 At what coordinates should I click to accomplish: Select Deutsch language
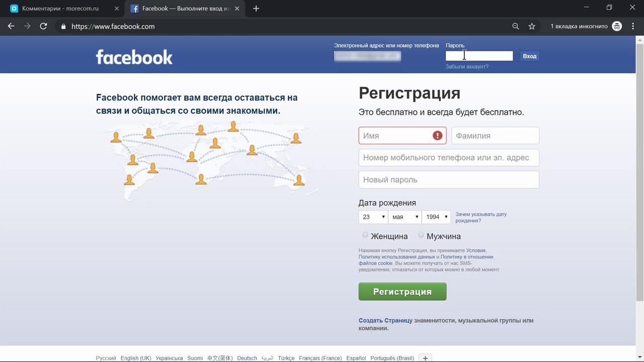pos(247,358)
